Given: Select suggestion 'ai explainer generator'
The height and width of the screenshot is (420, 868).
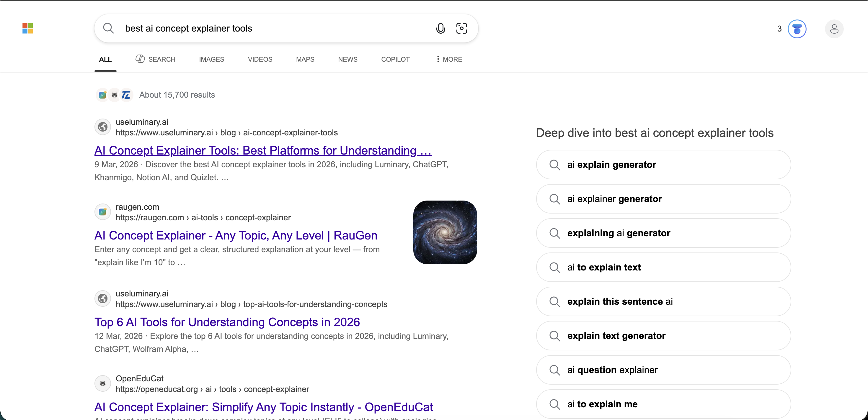Looking at the screenshot, I should [x=663, y=199].
